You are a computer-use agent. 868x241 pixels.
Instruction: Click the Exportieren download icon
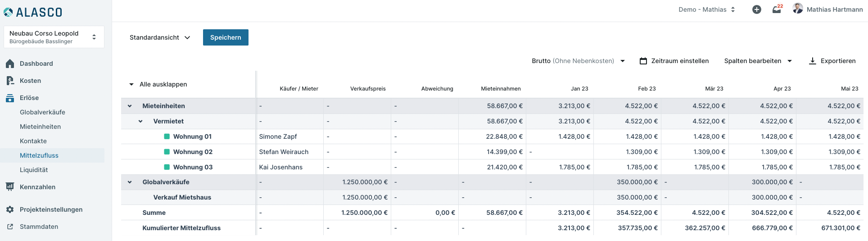pos(813,61)
